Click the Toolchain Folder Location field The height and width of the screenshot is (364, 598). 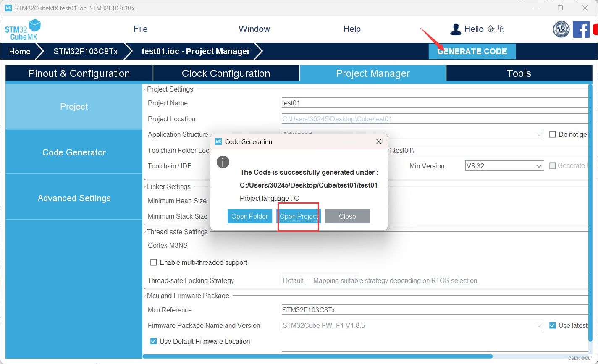[488, 150]
